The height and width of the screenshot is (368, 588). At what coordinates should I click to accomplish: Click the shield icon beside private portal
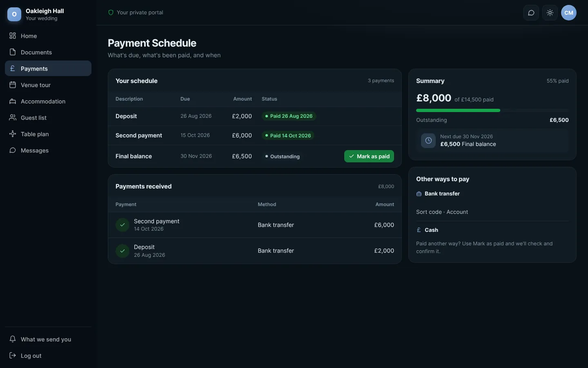(111, 13)
